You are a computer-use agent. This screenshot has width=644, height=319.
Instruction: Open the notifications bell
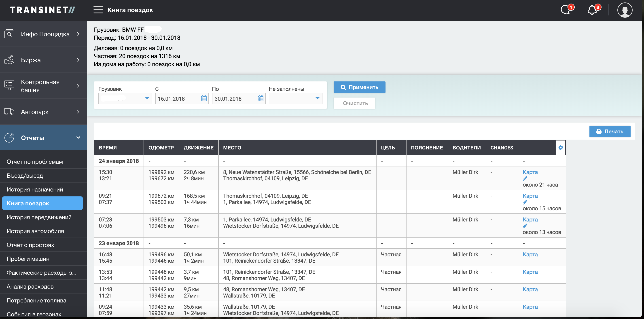pyautogui.click(x=592, y=10)
